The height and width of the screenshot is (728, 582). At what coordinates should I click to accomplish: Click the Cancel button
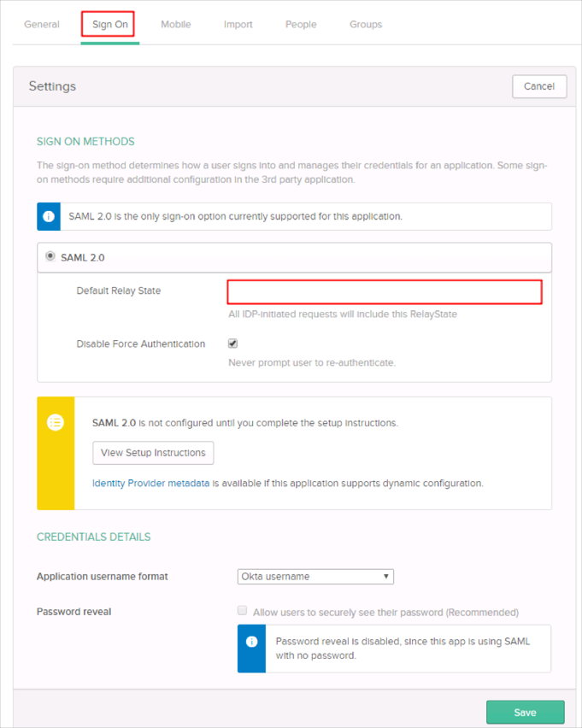click(x=538, y=86)
